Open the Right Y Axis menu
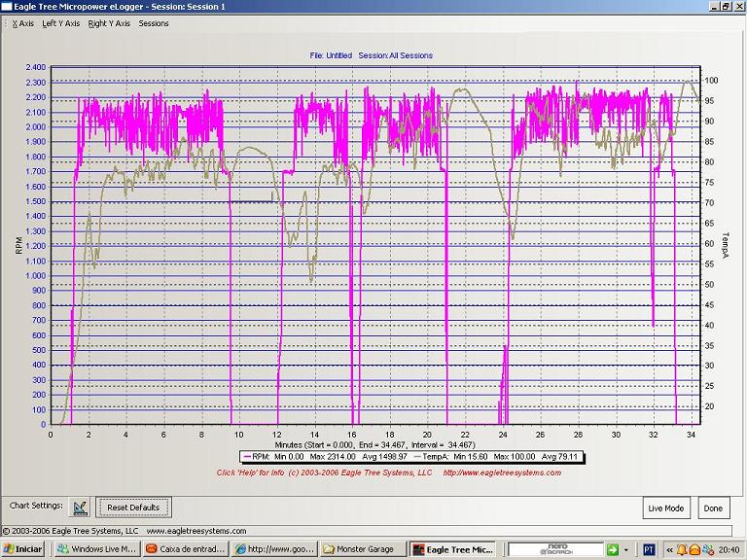 (108, 23)
